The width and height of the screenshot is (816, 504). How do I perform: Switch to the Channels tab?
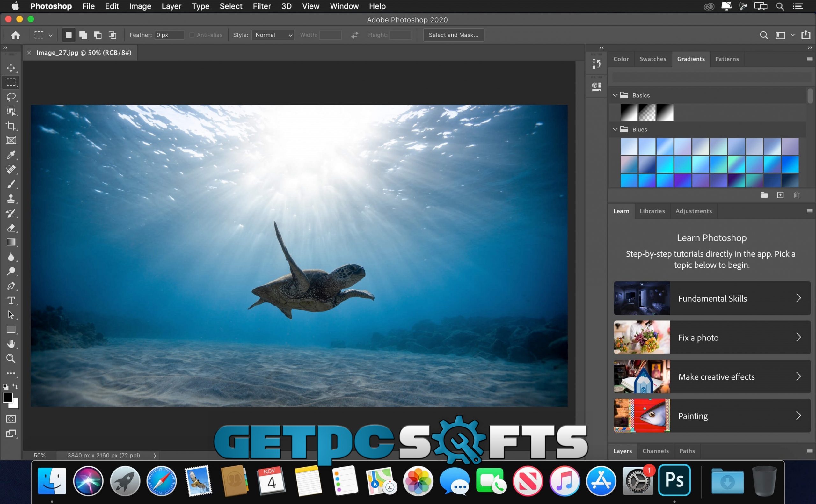click(655, 451)
